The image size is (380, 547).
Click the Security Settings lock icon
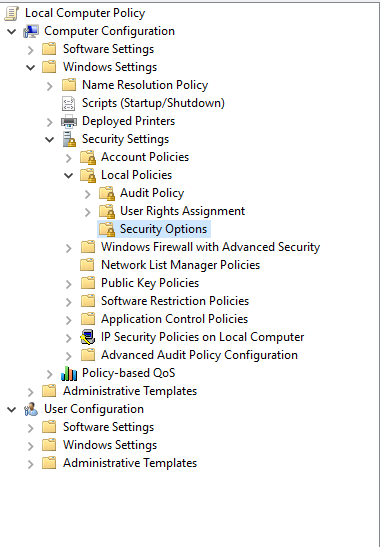(x=69, y=139)
